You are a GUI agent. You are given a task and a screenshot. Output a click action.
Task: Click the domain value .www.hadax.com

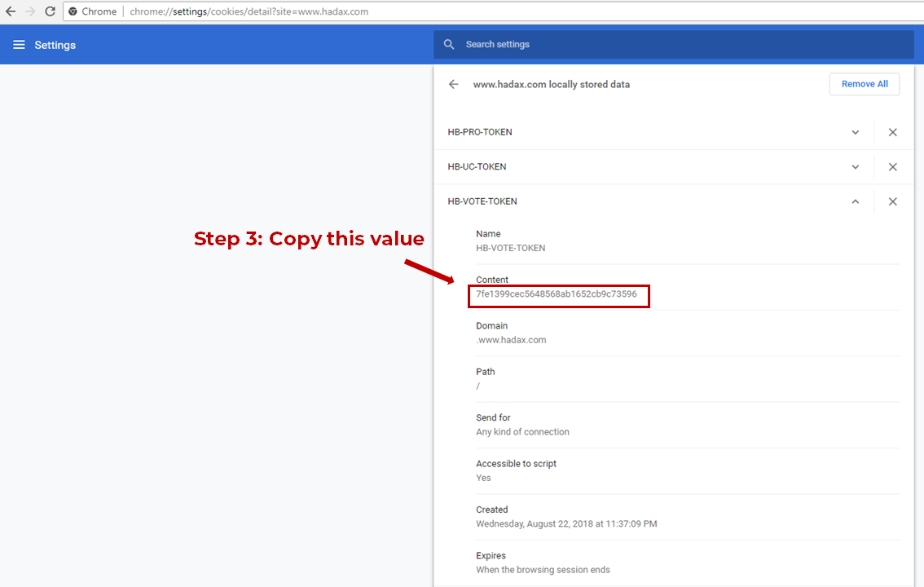tap(511, 340)
